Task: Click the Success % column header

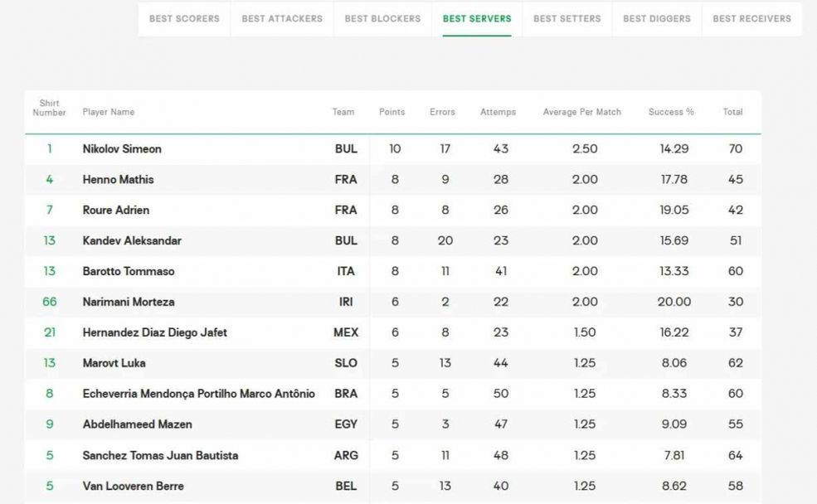Action: [x=671, y=112]
